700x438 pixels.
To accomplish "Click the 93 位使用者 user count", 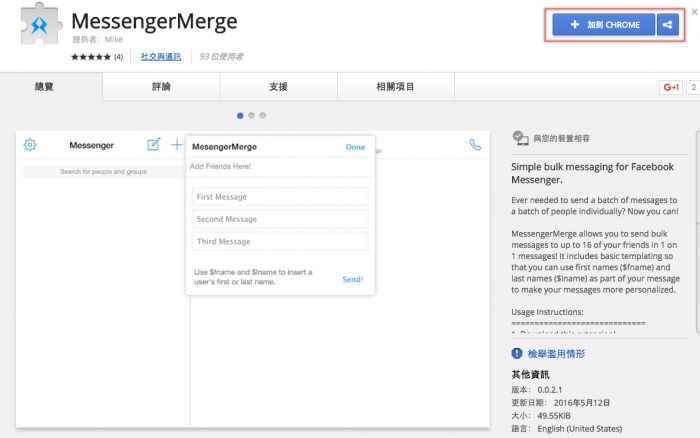I will 221,57.
